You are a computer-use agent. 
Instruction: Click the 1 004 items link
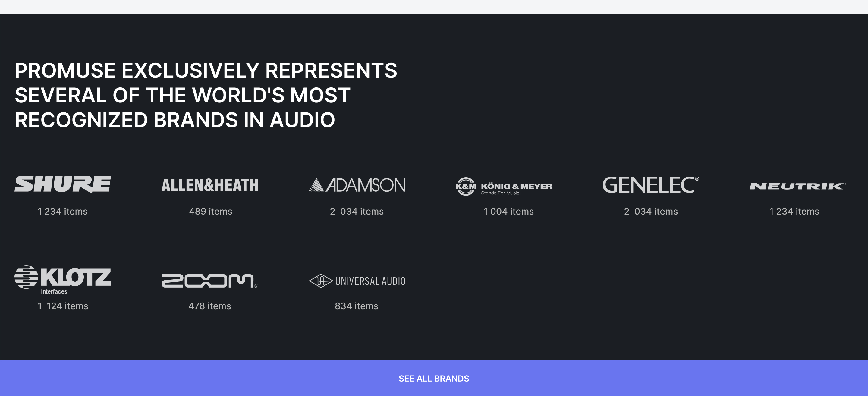pos(508,211)
